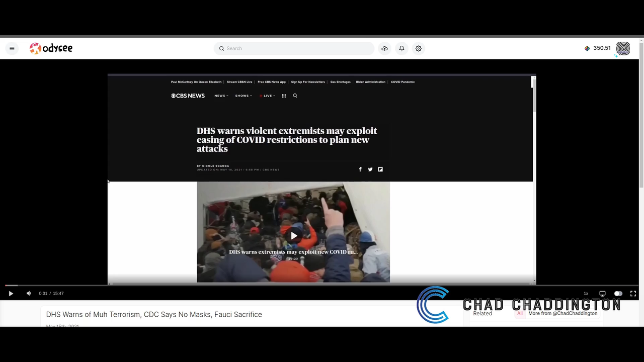Expand the CBS Shows dropdown
The image size is (644, 362).
[x=243, y=96]
